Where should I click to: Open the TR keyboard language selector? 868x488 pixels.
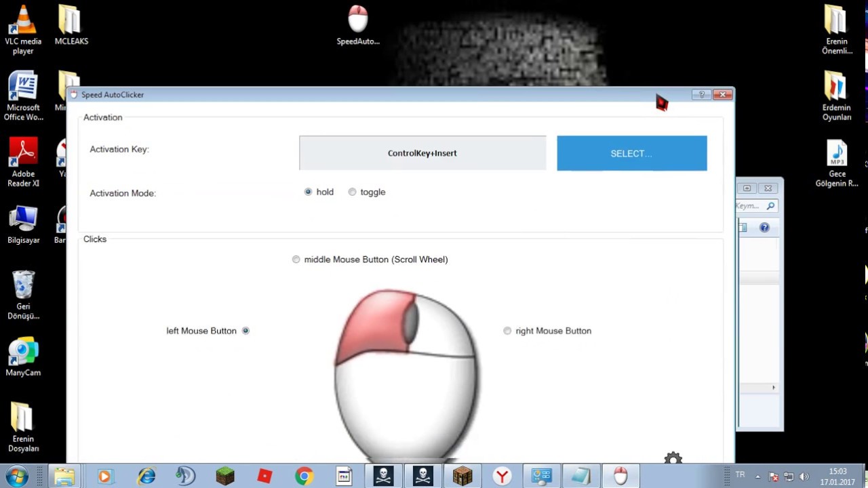(x=740, y=474)
